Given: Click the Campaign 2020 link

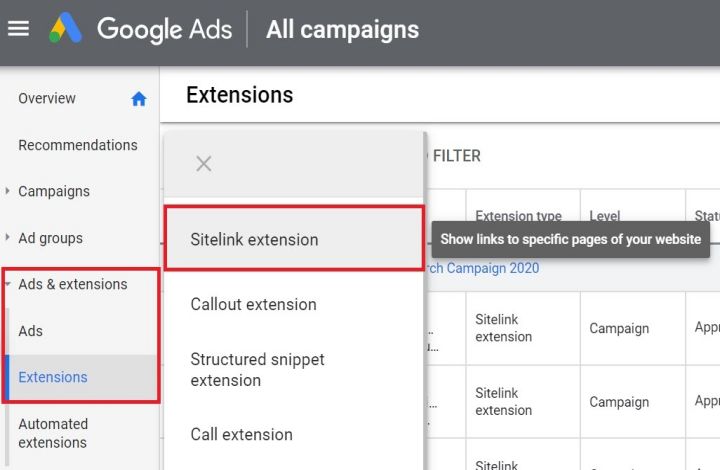Looking at the screenshot, I should 484,268.
